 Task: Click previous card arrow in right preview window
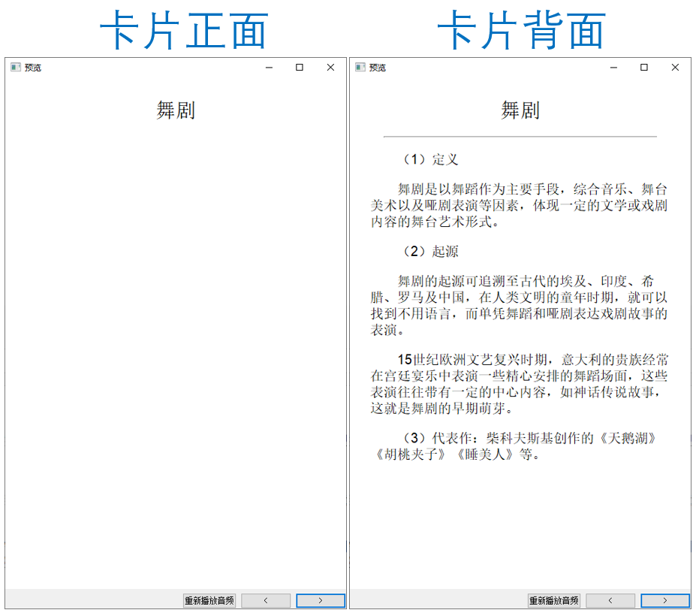point(610,600)
